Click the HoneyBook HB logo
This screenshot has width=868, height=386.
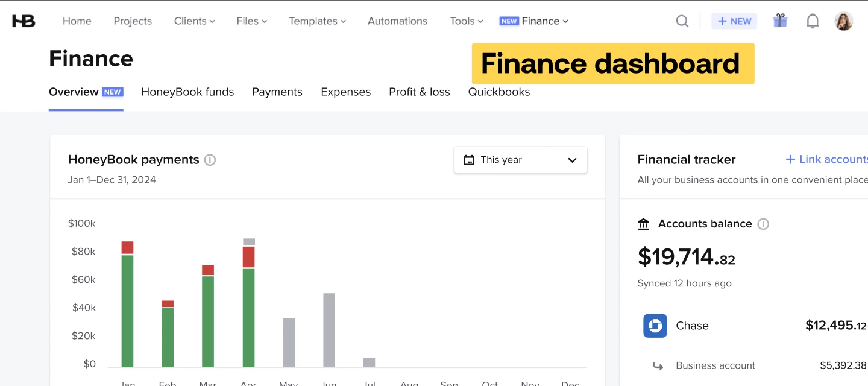tap(22, 20)
